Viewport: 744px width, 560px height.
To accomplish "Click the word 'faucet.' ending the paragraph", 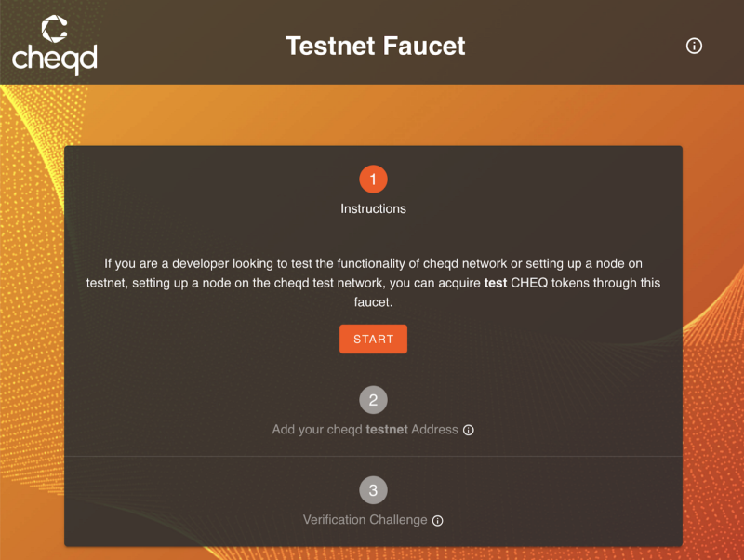I will [x=373, y=301].
